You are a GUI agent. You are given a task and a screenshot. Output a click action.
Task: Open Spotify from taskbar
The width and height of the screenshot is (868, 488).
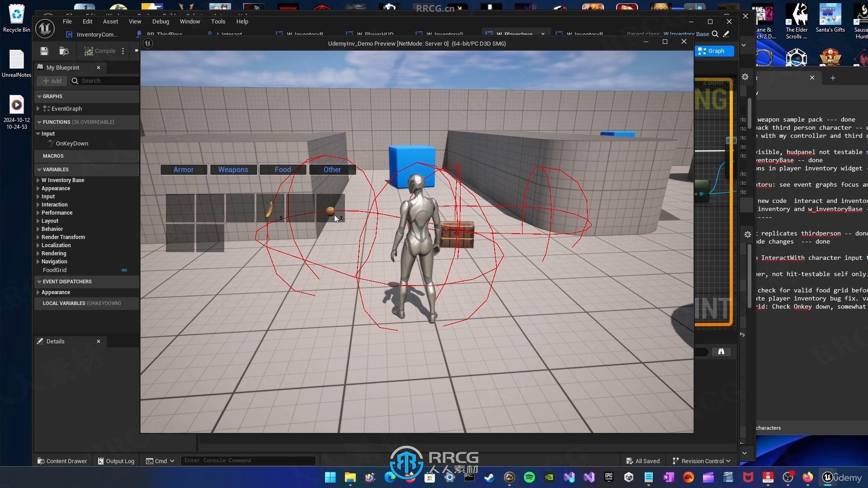(x=529, y=477)
